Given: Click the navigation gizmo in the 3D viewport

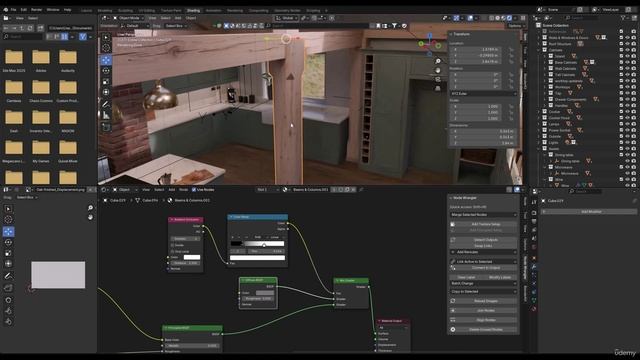Looking at the screenshot, I should pyautogui.click(x=429, y=44).
